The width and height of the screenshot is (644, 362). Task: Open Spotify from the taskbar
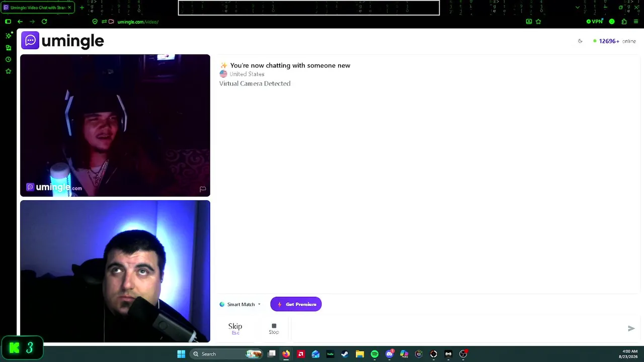374,354
